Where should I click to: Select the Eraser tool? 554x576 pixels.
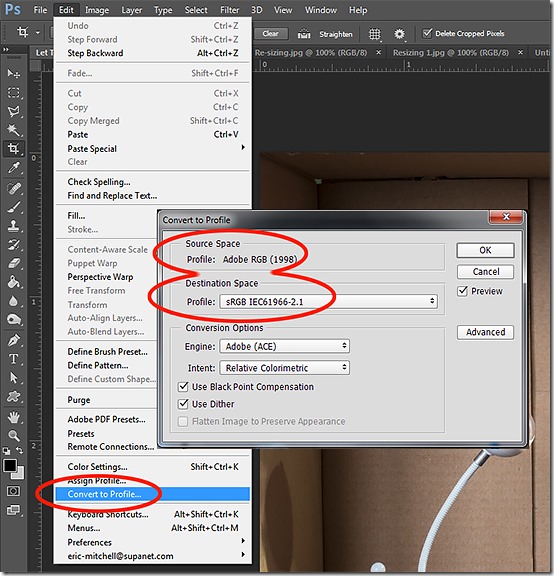(x=14, y=263)
